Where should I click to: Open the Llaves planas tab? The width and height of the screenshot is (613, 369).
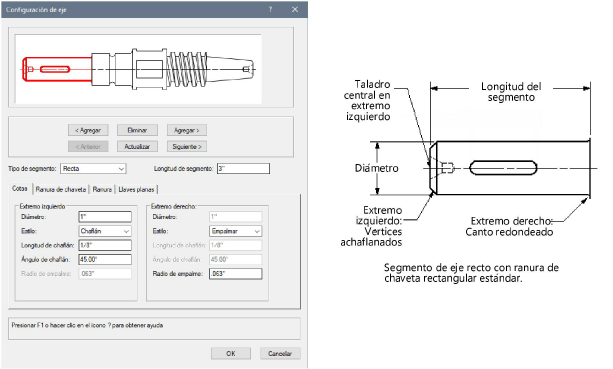pyautogui.click(x=136, y=190)
